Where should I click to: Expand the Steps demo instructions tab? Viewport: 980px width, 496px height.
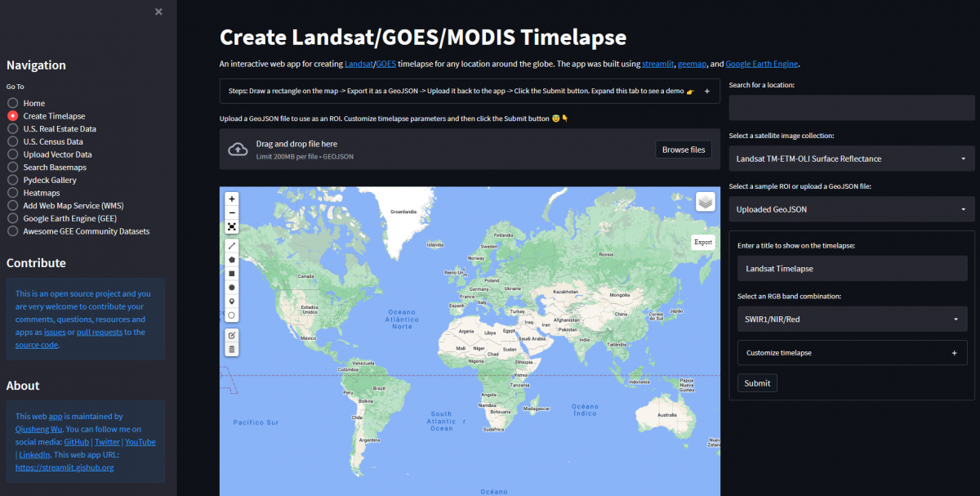pyautogui.click(x=470, y=92)
